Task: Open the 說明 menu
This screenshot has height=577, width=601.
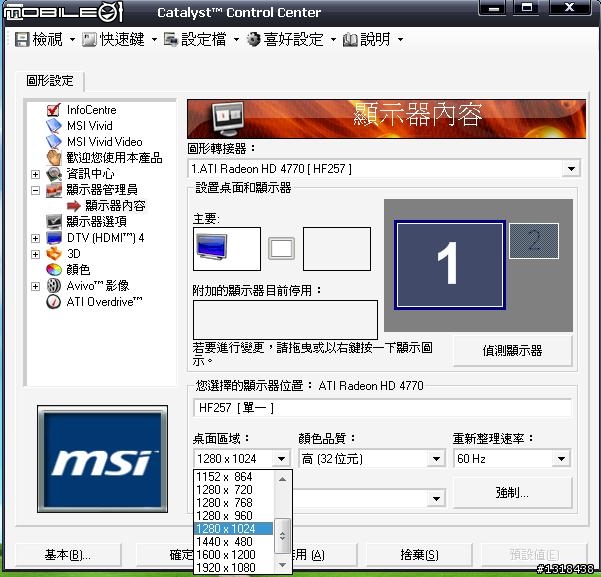Action: coord(373,39)
